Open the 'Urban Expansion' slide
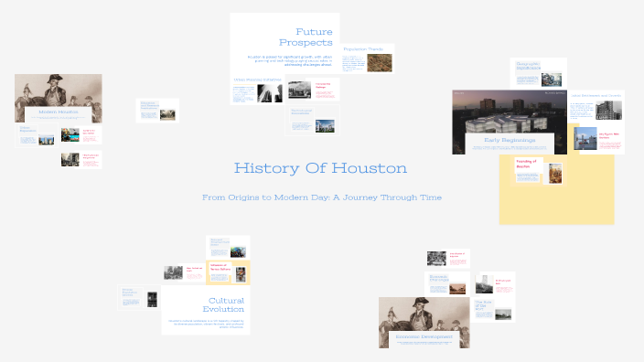The image size is (644, 362). click(x=37, y=135)
